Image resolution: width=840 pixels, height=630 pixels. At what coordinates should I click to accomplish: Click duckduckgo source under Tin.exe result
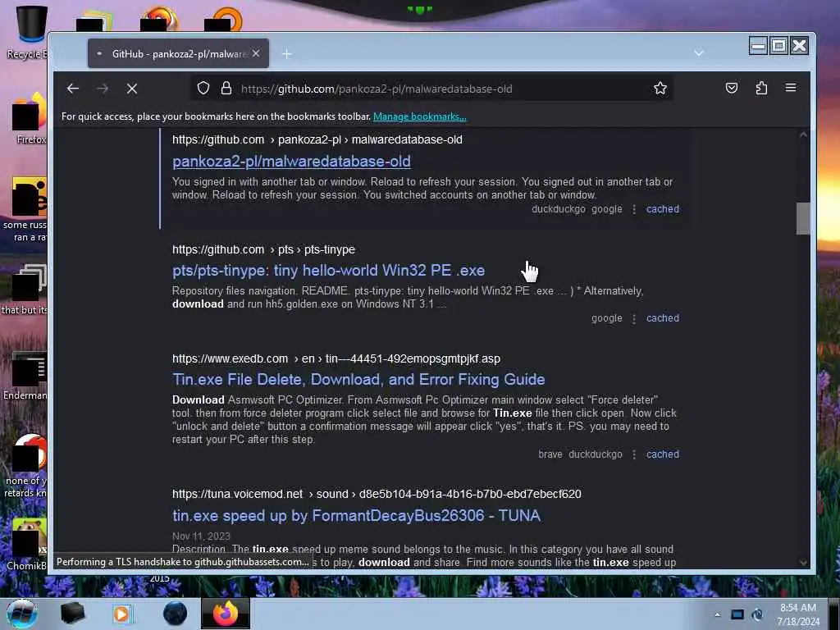click(596, 454)
